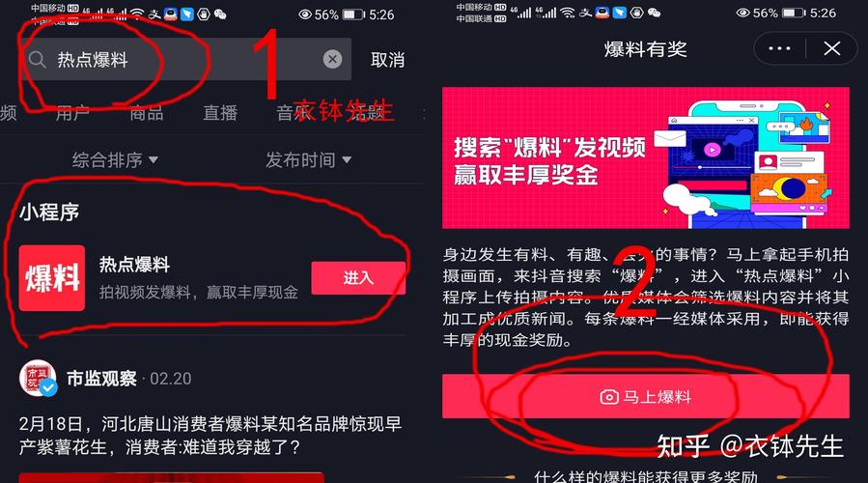The width and height of the screenshot is (868, 483).
Task: Switch to the 商品 tab
Action: (147, 113)
